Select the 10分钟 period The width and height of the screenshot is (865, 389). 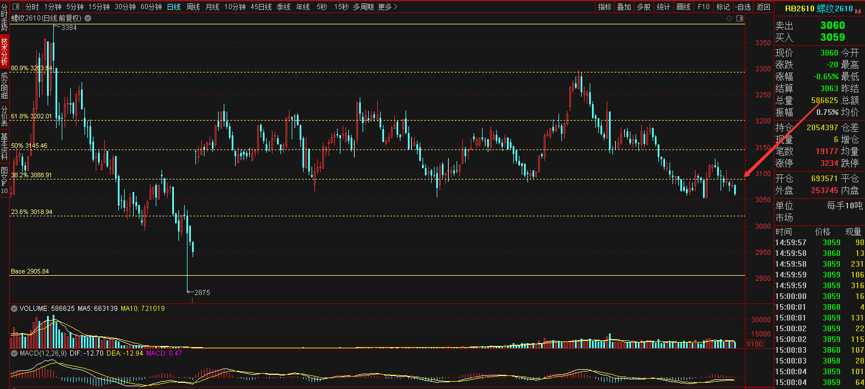click(235, 7)
